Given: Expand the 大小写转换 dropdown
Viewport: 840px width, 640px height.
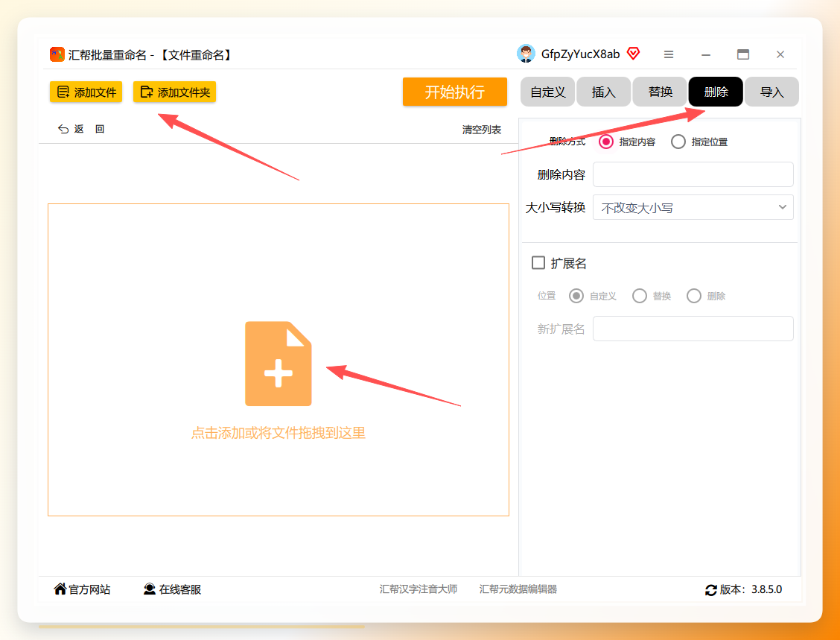Looking at the screenshot, I should coord(693,207).
